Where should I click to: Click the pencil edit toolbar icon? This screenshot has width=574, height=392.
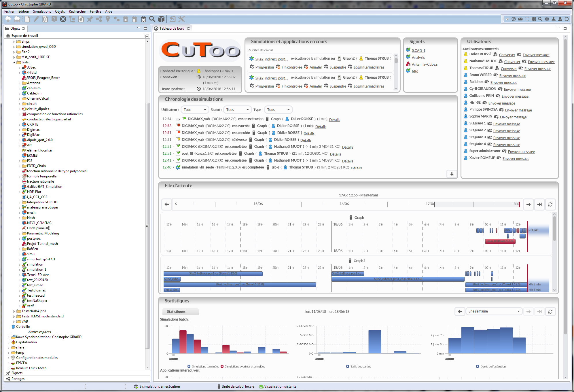(36, 19)
